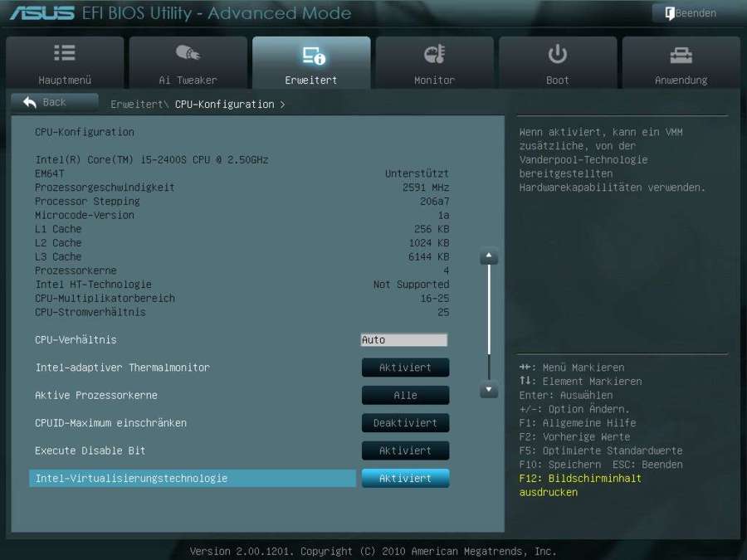Click the Processor Stepping row

click(242, 202)
